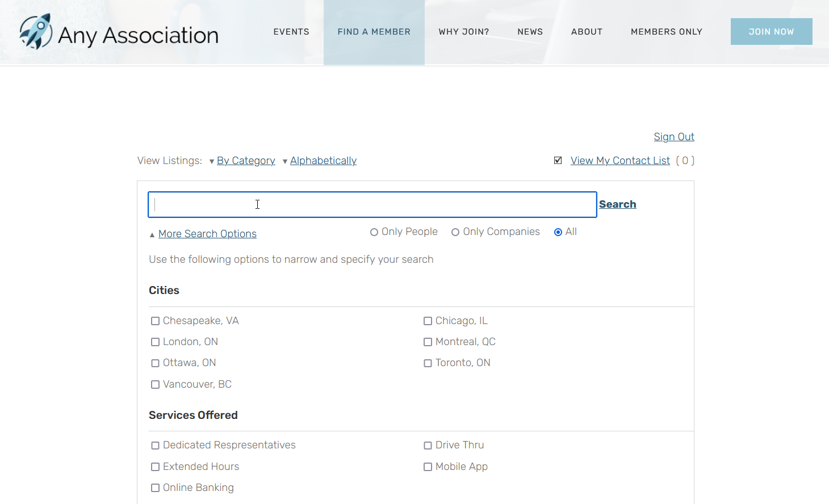Image resolution: width=829 pixels, height=504 pixels.
Task: Enable the Chicago, IL checkbox
Action: point(428,321)
